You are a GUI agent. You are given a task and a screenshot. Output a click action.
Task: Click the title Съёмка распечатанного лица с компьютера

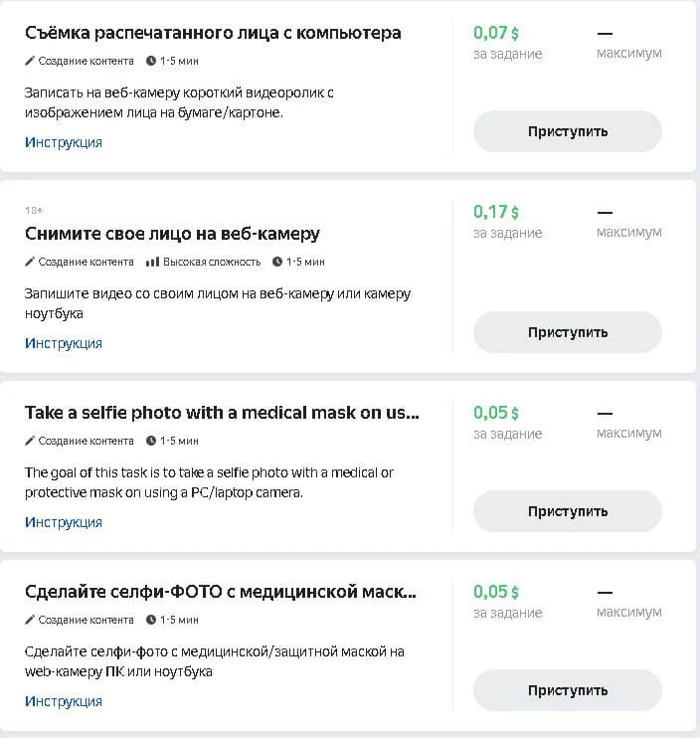click(x=213, y=33)
